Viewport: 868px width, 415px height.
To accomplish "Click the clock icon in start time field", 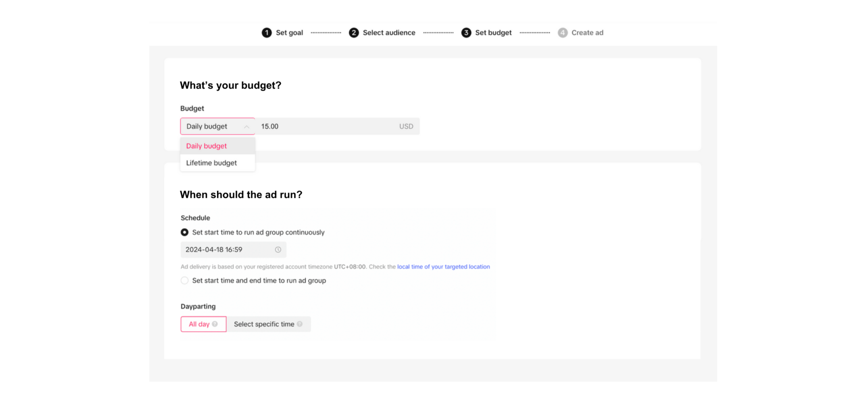I will point(278,250).
